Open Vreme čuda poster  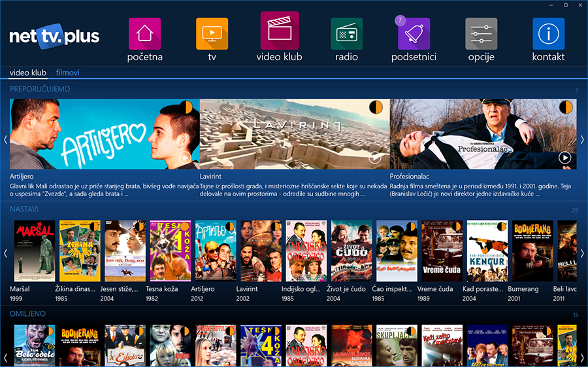[x=442, y=251]
